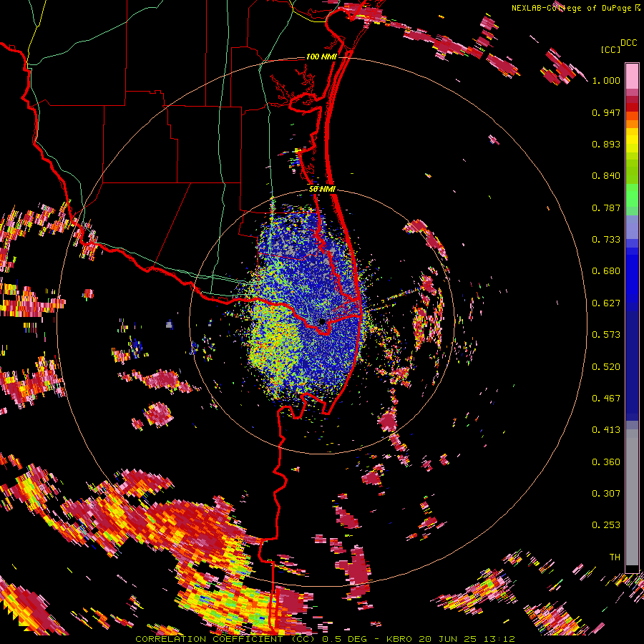Pick the black TH color bar segment

(x=632, y=570)
